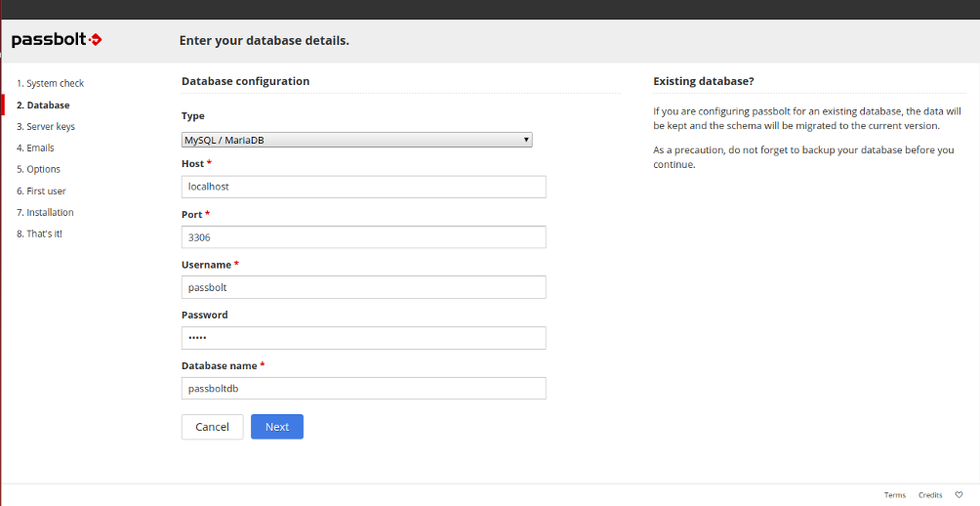Jump to the Emails step
Screen dimensions: 980x506
coord(35,148)
